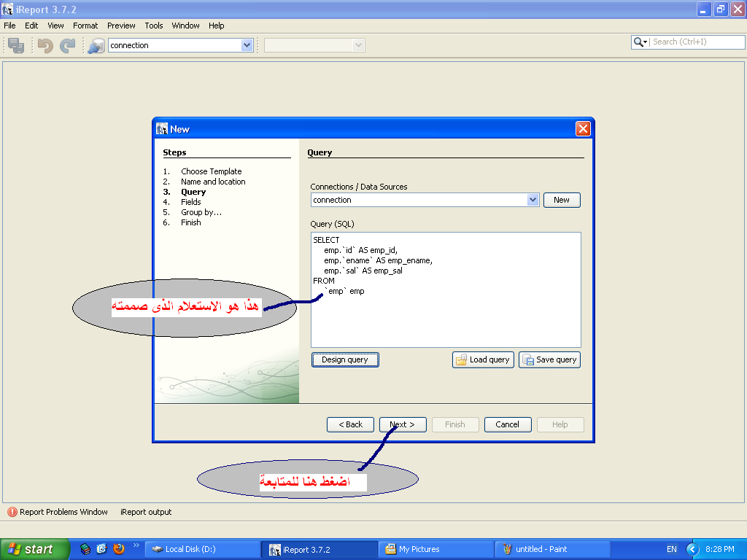The width and height of the screenshot is (747, 560).
Task: Click the search magnifier icon
Action: (638, 42)
